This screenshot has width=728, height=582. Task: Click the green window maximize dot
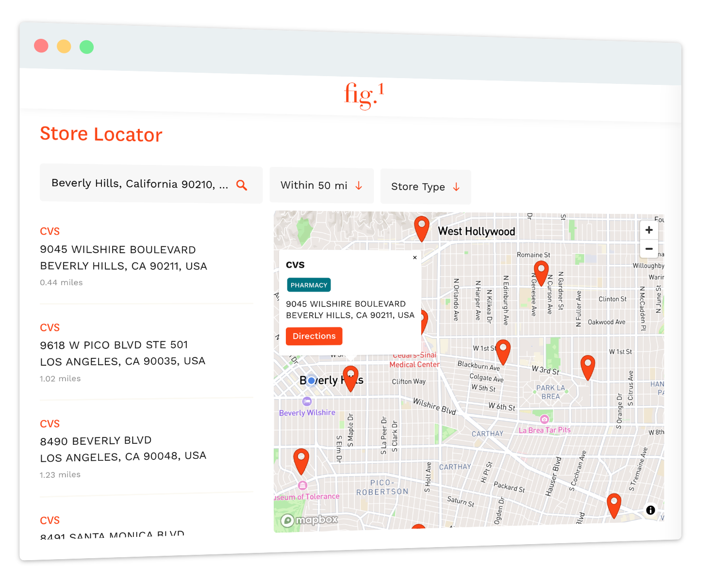[x=87, y=47]
